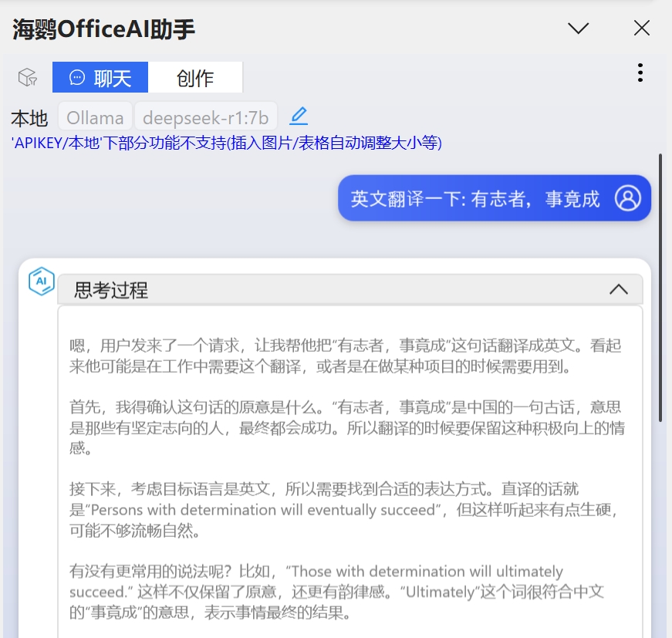Click the 本地 mode selector

[x=28, y=117]
